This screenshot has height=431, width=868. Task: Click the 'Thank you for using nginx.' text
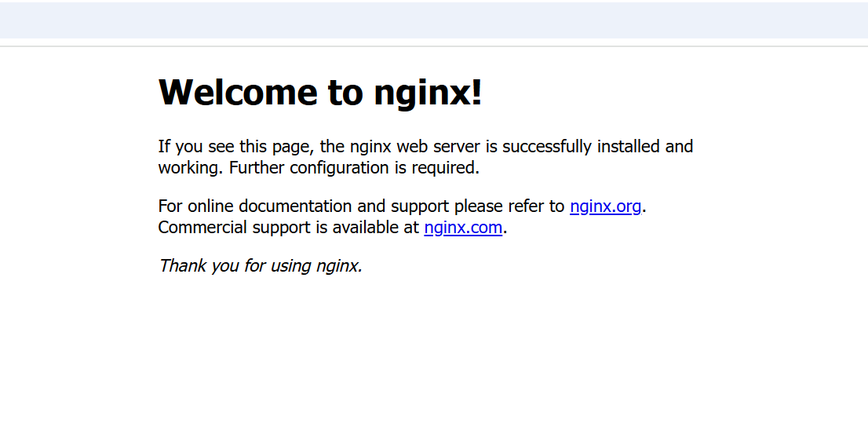coord(261,266)
